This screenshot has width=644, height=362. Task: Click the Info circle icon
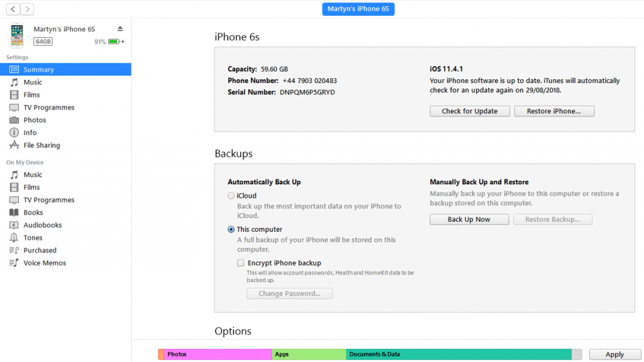pyautogui.click(x=14, y=133)
